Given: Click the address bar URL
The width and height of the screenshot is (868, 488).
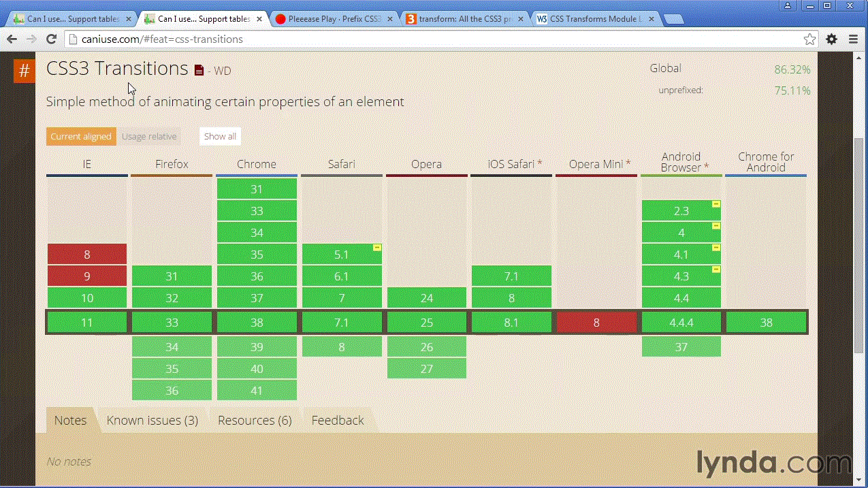Looking at the screenshot, I should (x=162, y=39).
